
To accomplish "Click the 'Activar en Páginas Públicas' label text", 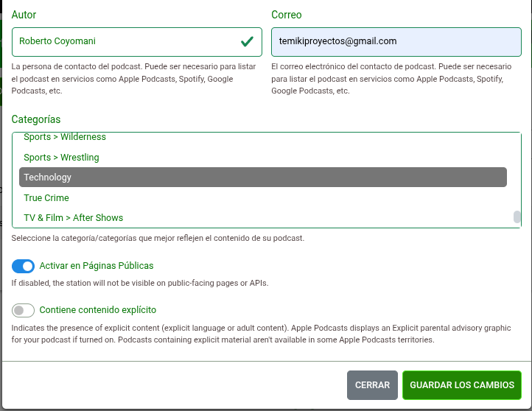I will tap(96, 266).
